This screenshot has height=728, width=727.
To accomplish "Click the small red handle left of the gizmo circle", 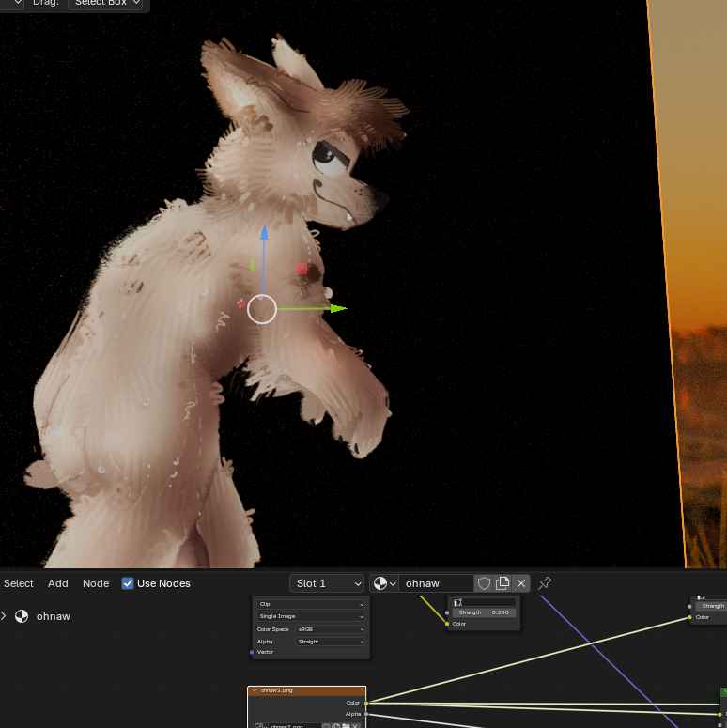I will coord(241,303).
